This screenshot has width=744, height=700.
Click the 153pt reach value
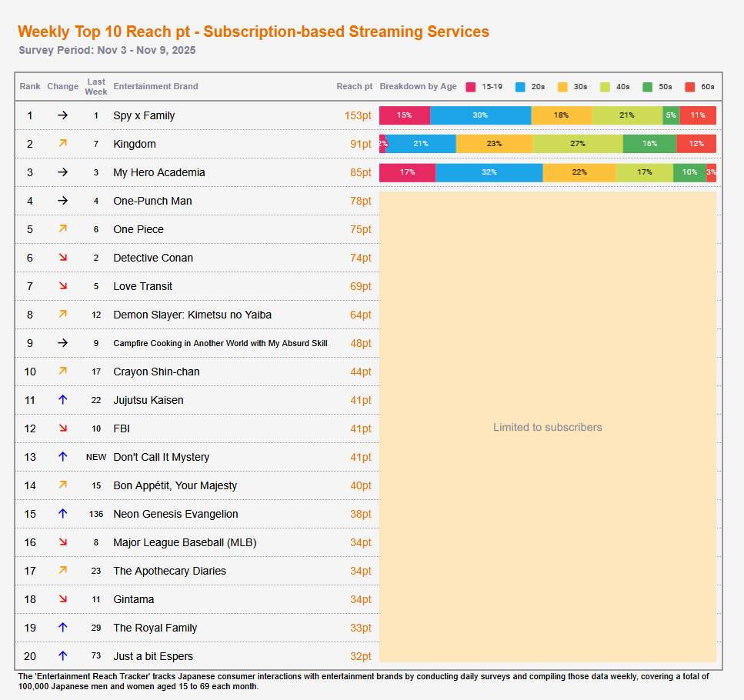tap(358, 115)
